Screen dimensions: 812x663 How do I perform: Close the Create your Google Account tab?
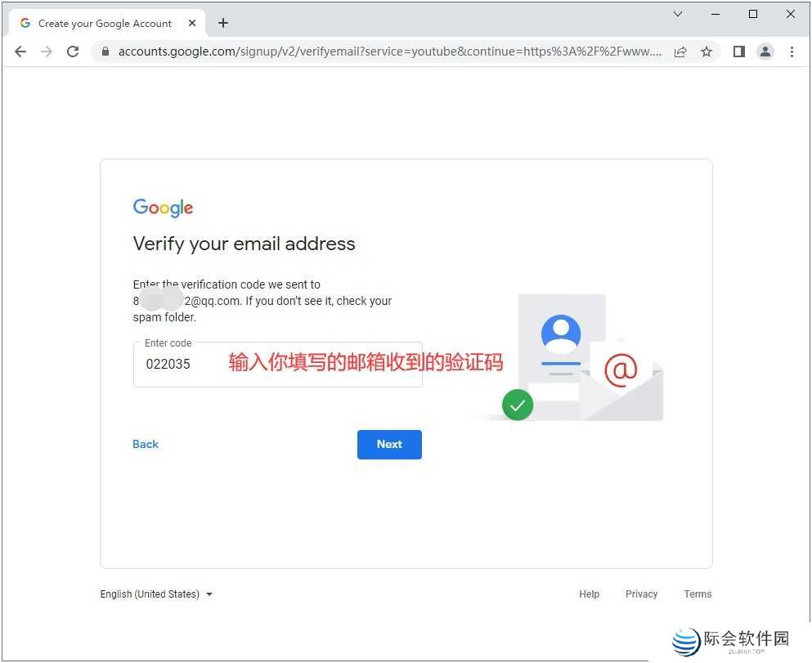pos(192,23)
